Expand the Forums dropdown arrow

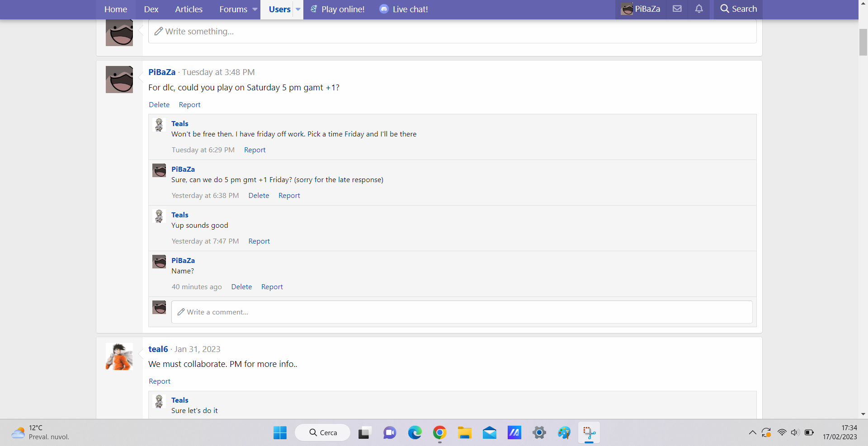coord(255,9)
